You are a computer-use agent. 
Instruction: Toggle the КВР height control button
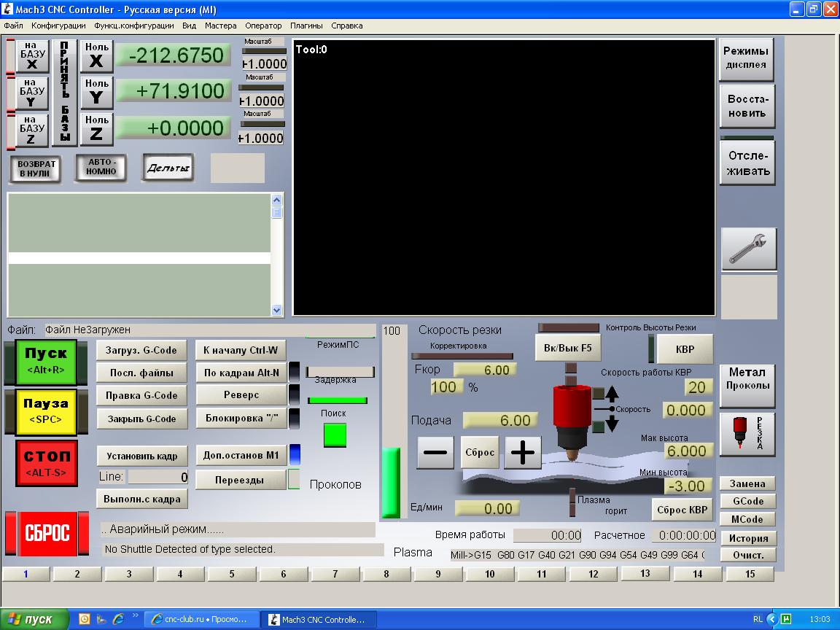pyautogui.click(x=685, y=349)
